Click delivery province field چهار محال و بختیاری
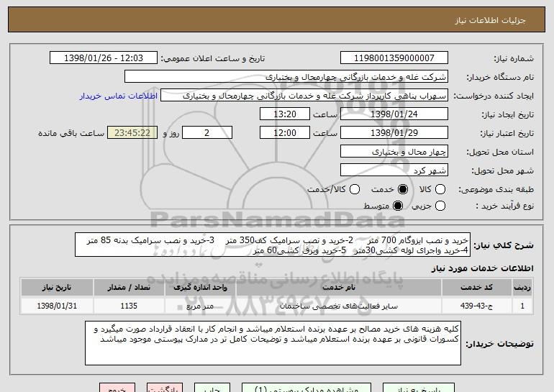The width and height of the screenshot is (554, 392). pyautogui.click(x=394, y=152)
